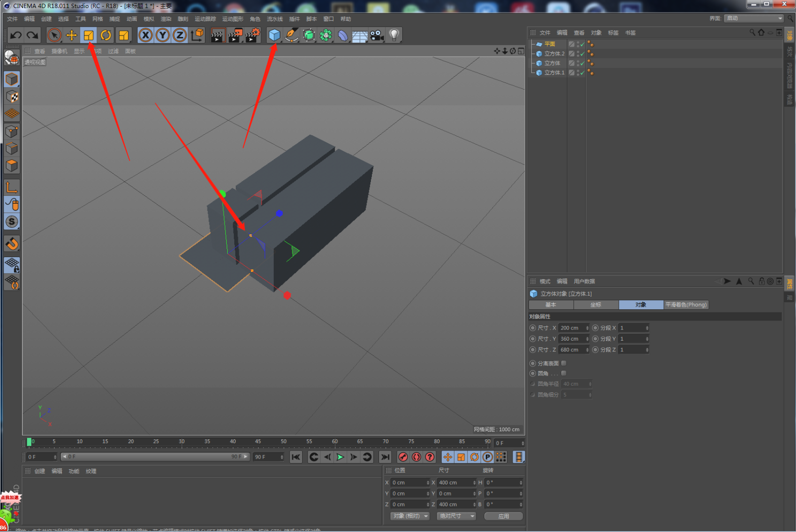796x532 pixels.
Task: Select the 平面 object in Object Manager
Action: [x=550, y=44]
